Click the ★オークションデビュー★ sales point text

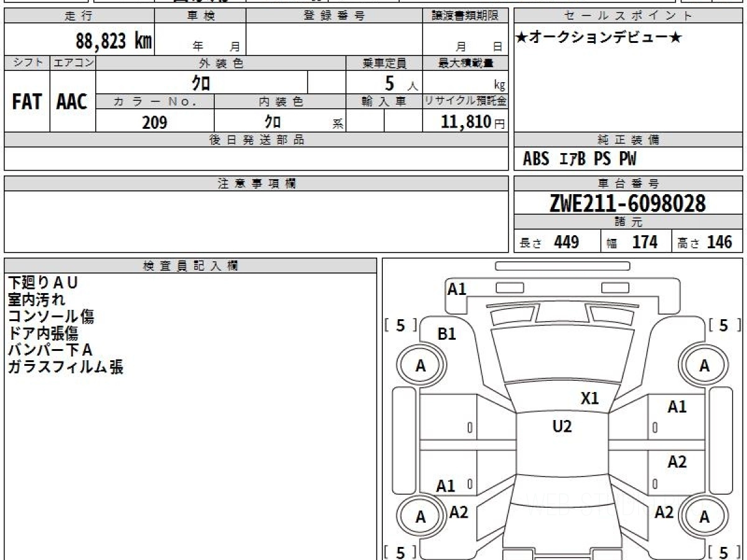[598, 37]
